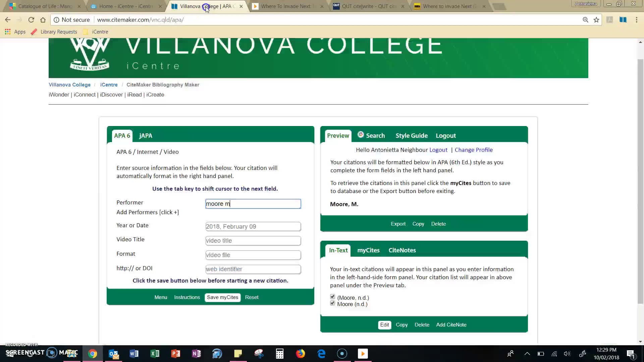Open Firefox from the taskbar

[x=300, y=354]
